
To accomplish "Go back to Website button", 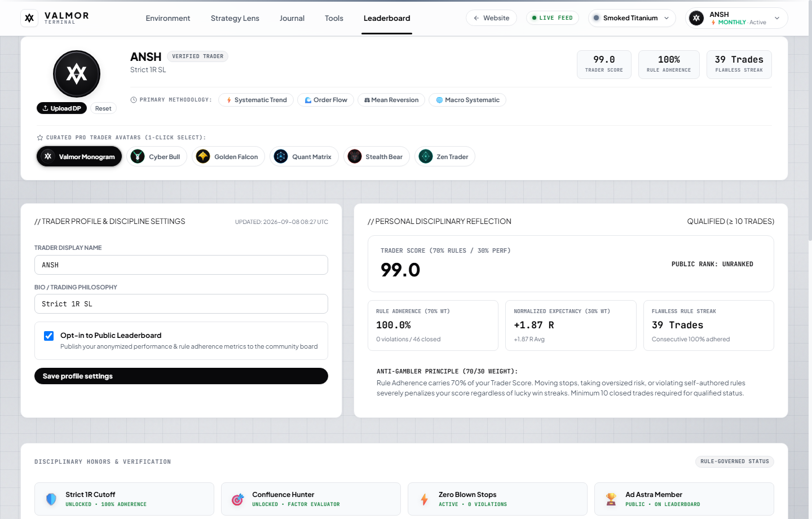I will (x=491, y=18).
